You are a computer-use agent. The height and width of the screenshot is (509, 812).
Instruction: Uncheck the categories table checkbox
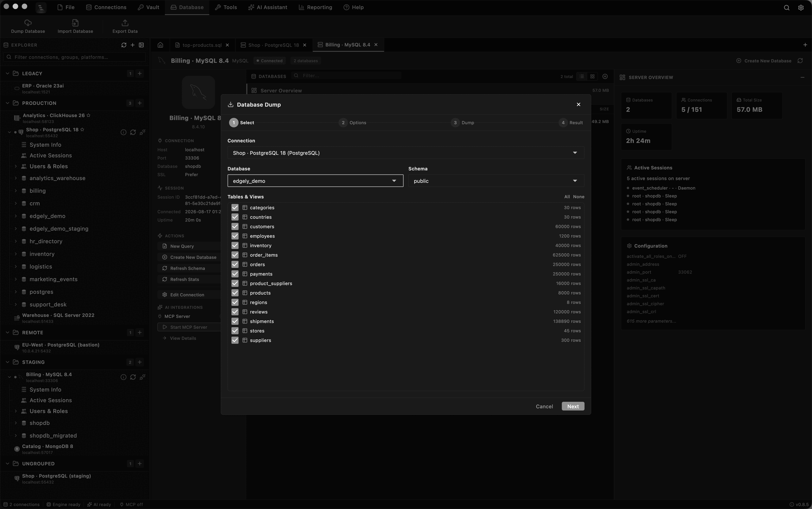(x=235, y=208)
